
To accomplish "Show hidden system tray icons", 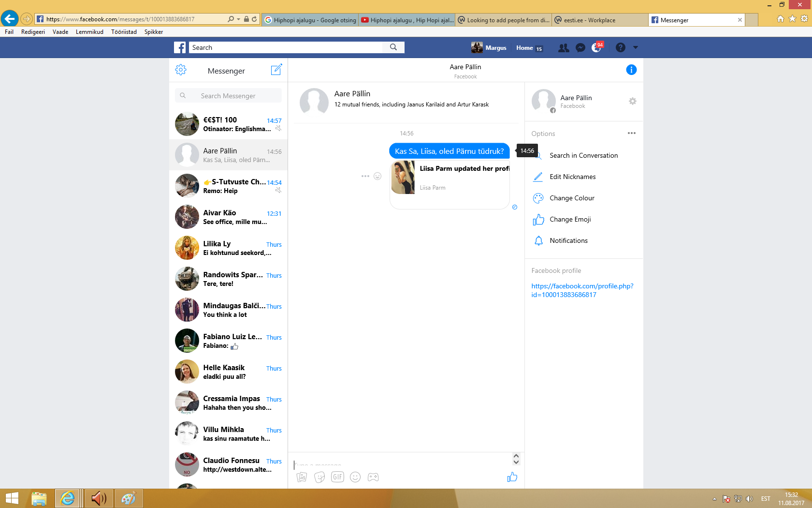I will pos(714,499).
